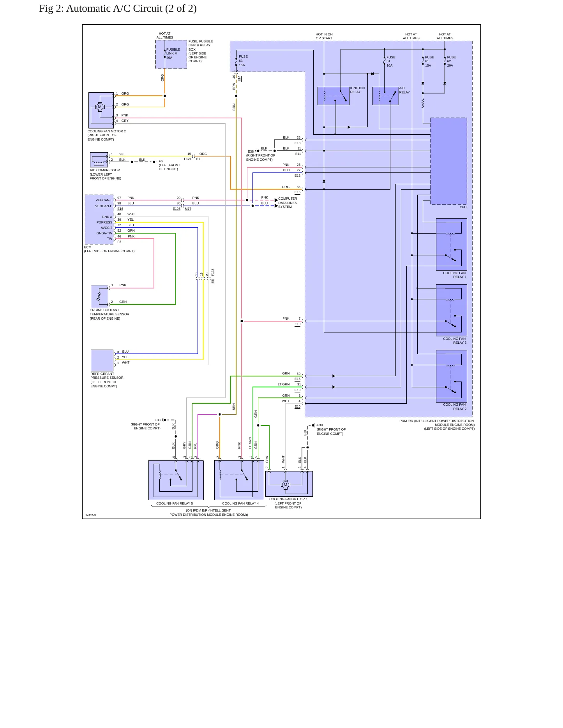Select the Cooling Fan Relay 1 symbol box

451,244
